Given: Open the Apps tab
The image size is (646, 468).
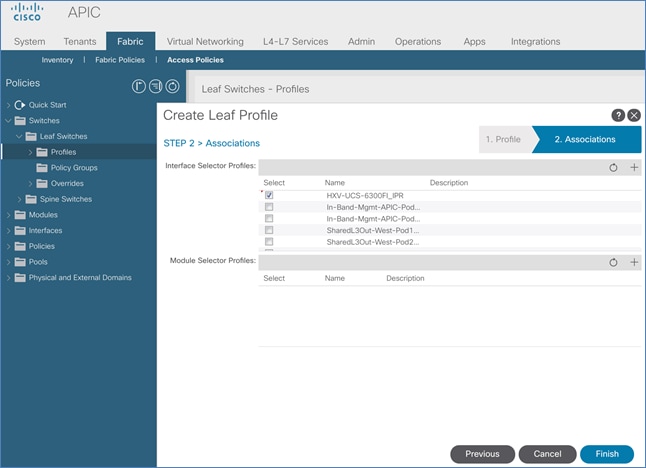Looking at the screenshot, I should point(474,42).
